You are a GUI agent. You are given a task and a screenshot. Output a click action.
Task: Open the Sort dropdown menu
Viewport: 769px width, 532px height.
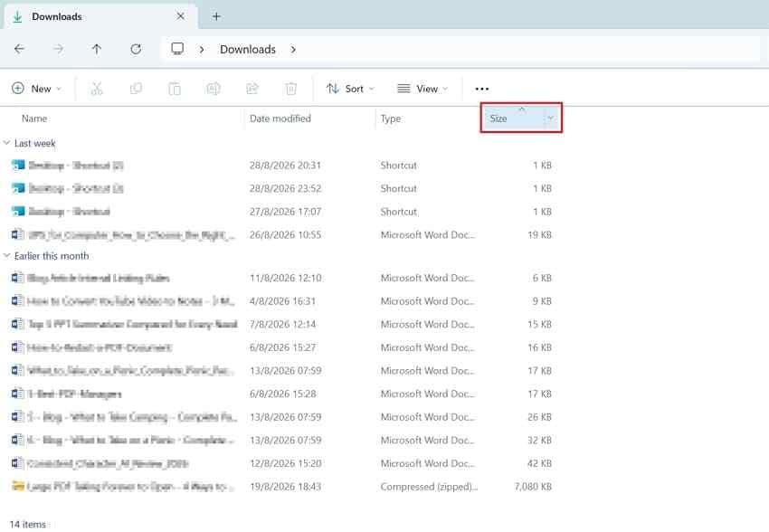point(350,89)
